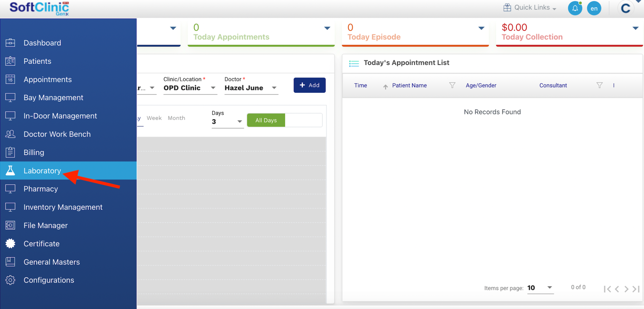644x309 pixels.
Task: Click the notification bell icon
Action: pyautogui.click(x=575, y=8)
